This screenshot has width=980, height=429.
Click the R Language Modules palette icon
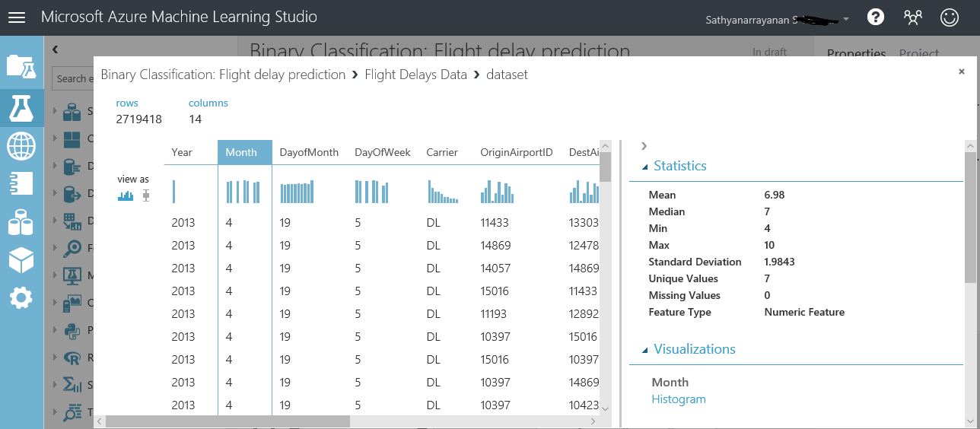tap(72, 357)
